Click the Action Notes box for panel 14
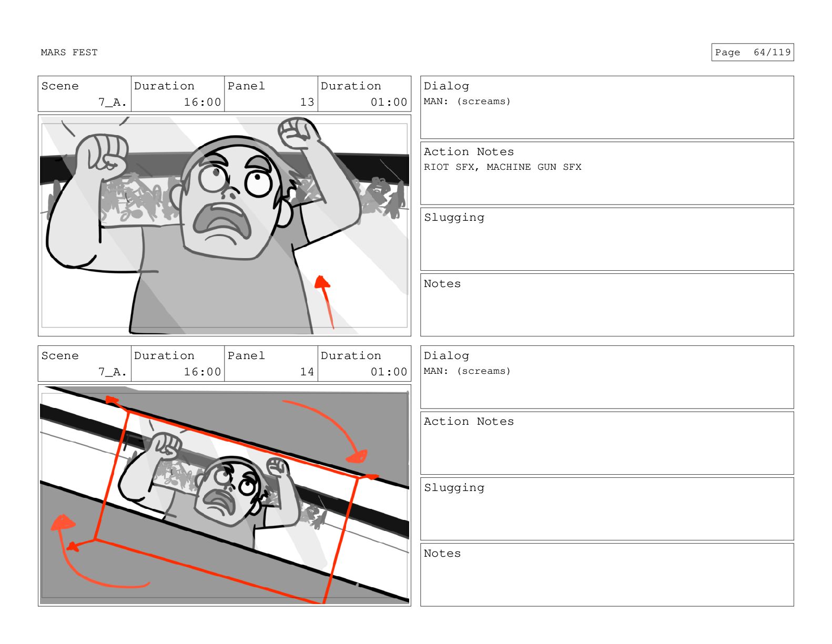The height and width of the screenshot is (644, 832). tap(607, 443)
